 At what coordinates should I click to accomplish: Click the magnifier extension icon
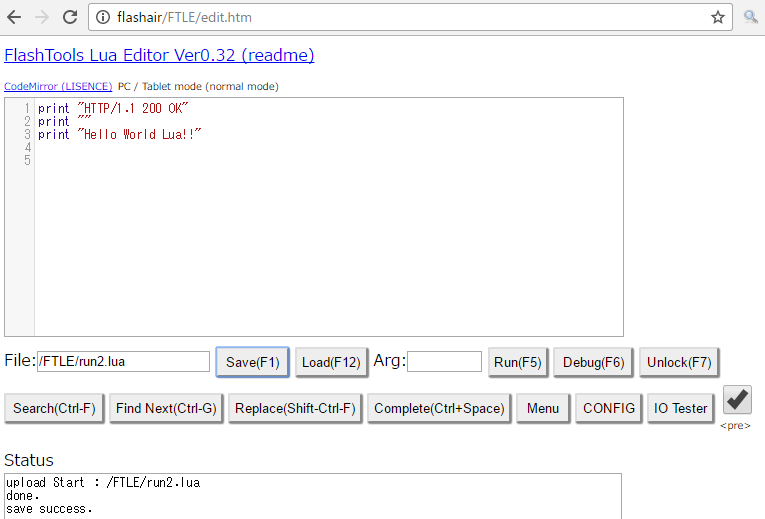coord(750,17)
